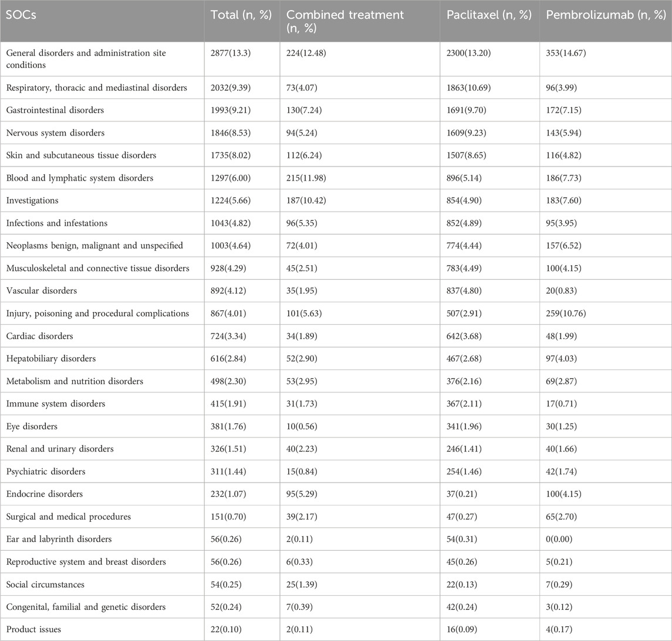Click the combined value 25(1.39)
This screenshot has width=672, height=641.
tap(302, 585)
